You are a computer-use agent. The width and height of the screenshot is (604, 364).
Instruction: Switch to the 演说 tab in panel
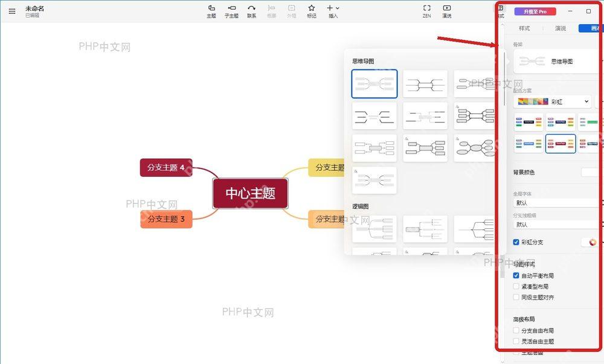tap(561, 28)
